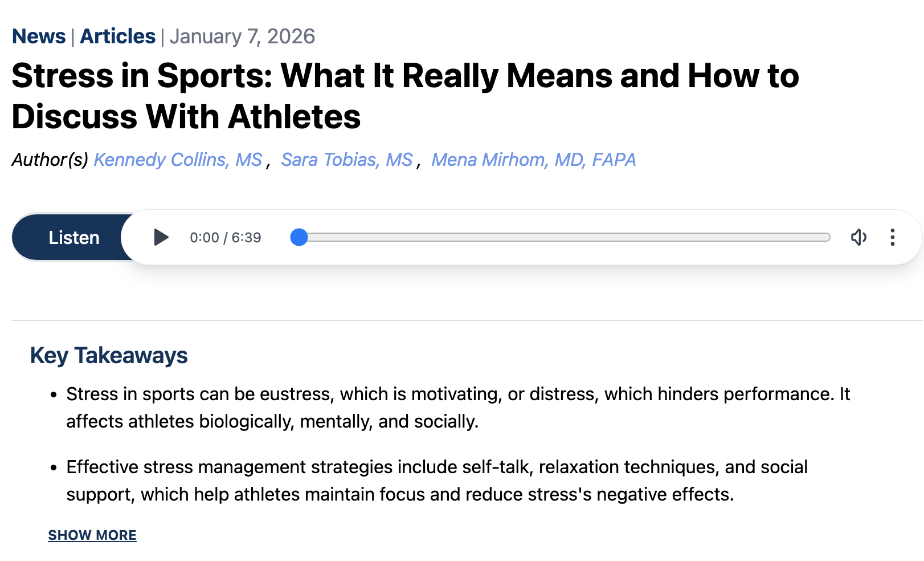Click the blue audio progress thumb
Image resolution: width=924 pixels, height=561 pixels.
pyautogui.click(x=299, y=237)
